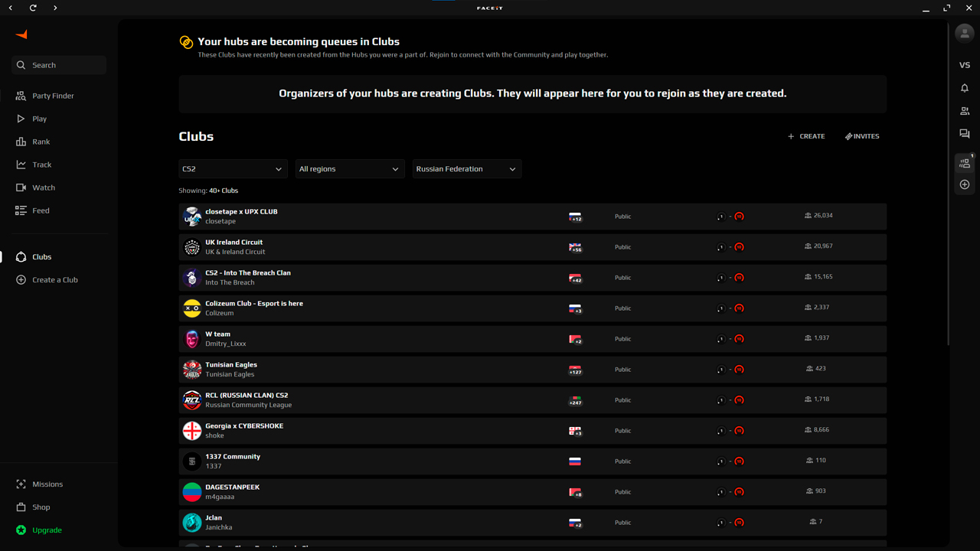The image size is (980, 551).
Task: Open the Feed section
Action: pos(39,210)
